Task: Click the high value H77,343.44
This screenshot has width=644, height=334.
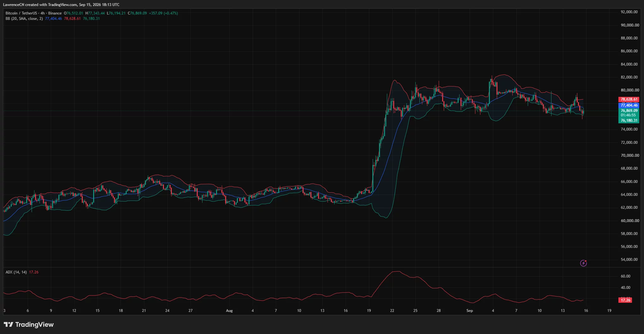Action: click(95, 13)
